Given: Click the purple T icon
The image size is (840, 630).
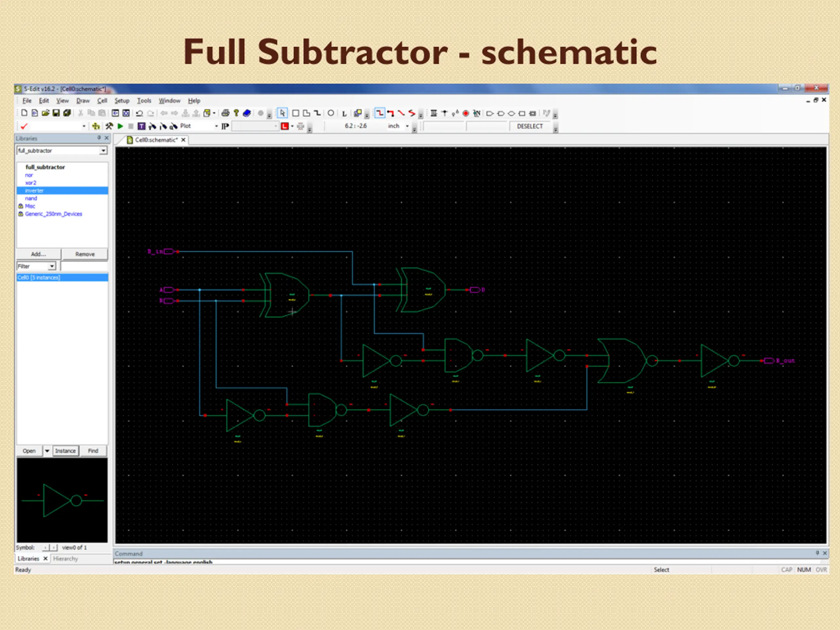Looking at the screenshot, I should tap(141, 126).
